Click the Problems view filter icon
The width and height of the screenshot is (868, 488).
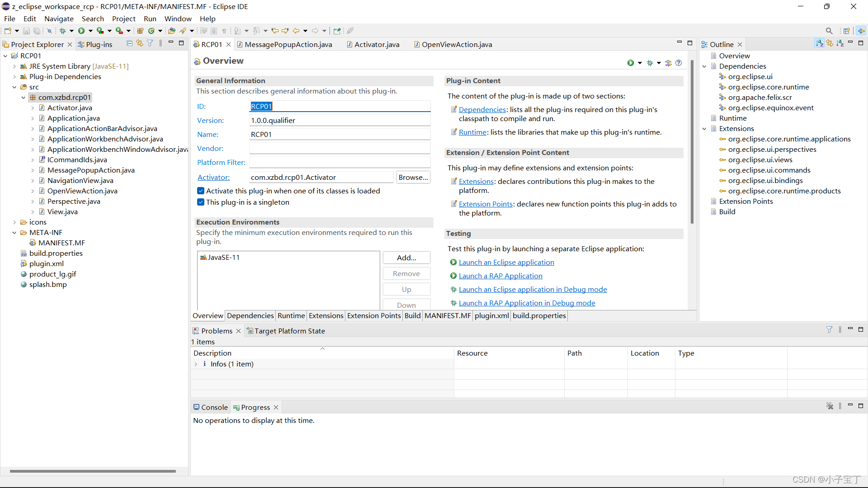829,329
